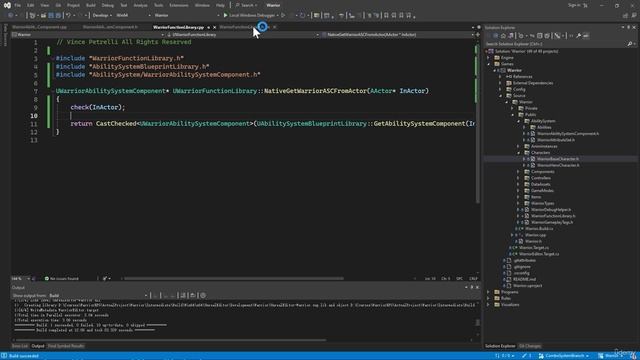
Task: Open the editor zoom level dropdown
Action: click(20, 279)
